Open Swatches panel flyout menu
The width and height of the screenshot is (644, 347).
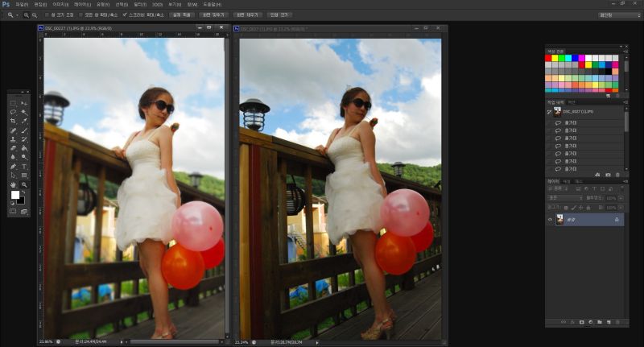click(x=626, y=52)
